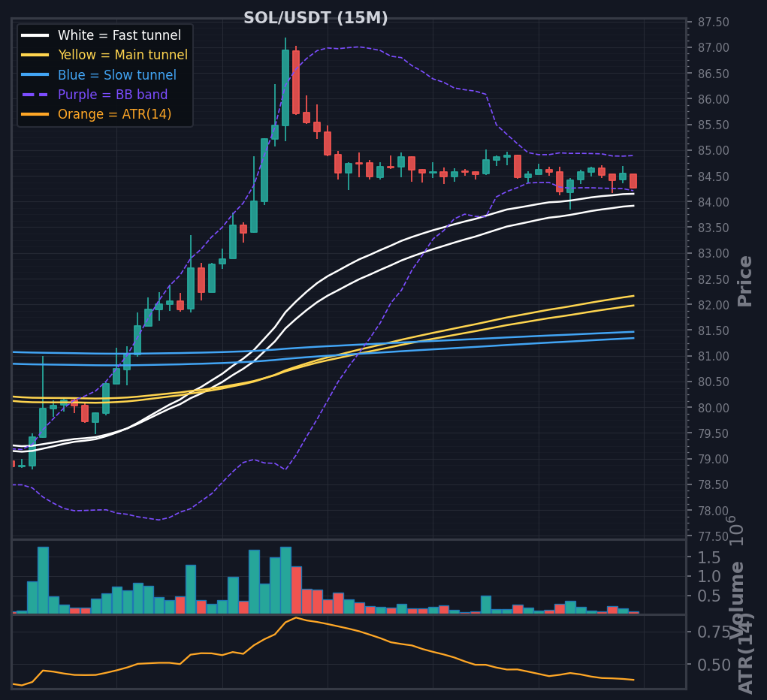
Task: Click the peak of the orange ATR line
Action: 296,618
